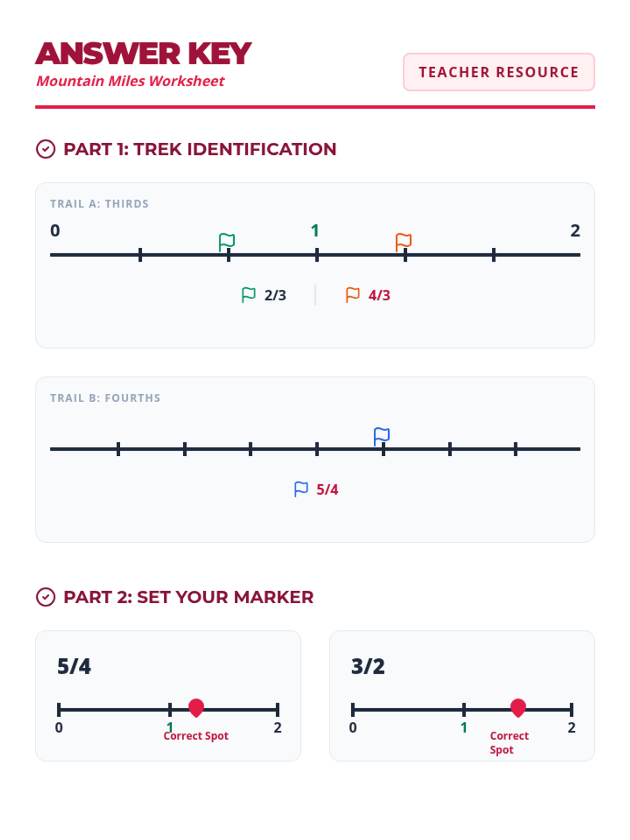The width and height of the screenshot is (630, 840).
Task: Click the Answer Key title
Action: [x=144, y=54]
